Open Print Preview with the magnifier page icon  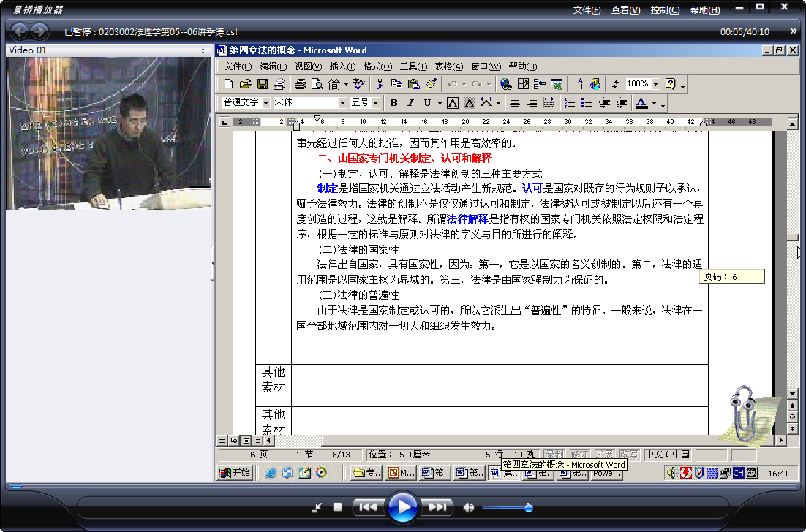[x=317, y=84]
